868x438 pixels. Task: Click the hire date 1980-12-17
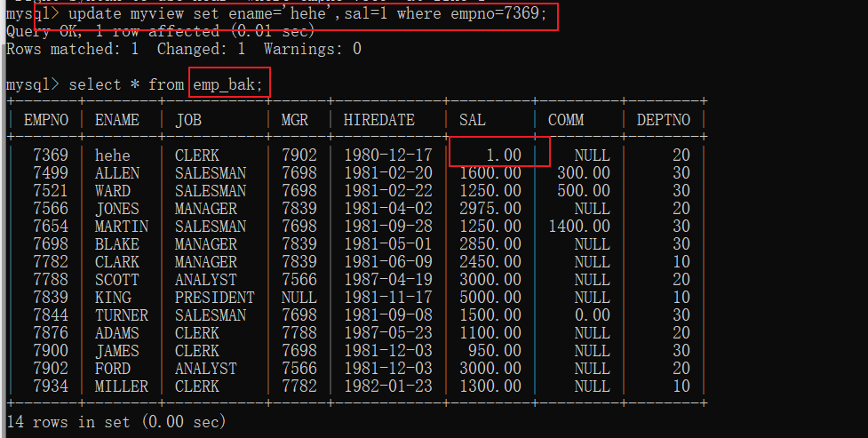click(x=388, y=155)
